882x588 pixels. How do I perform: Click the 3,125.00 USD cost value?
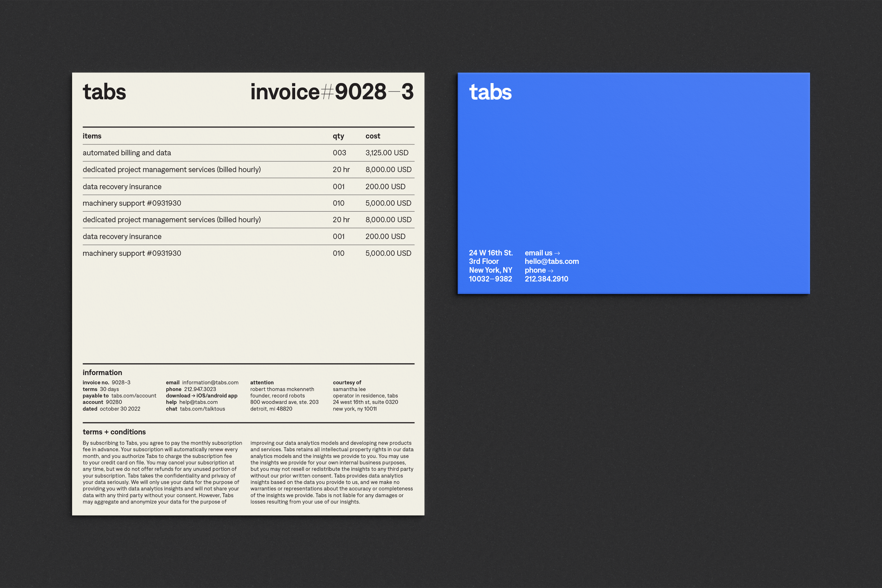coord(387,153)
